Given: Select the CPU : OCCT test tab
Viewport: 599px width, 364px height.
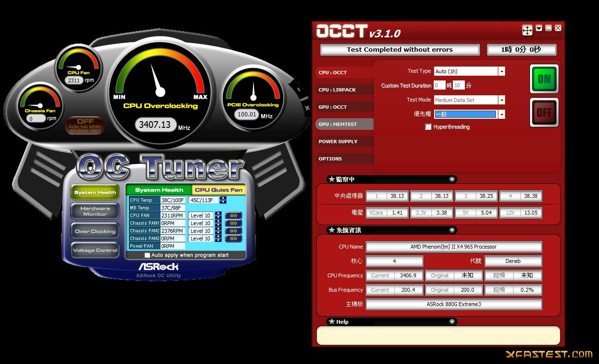Looking at the screenshot, I should (x=345, y=73).
